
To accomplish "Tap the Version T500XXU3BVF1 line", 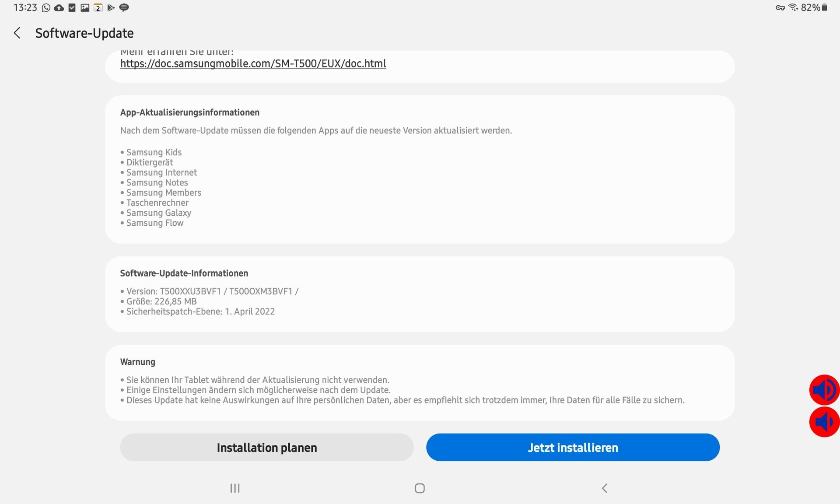I will (x=209, y=291).
